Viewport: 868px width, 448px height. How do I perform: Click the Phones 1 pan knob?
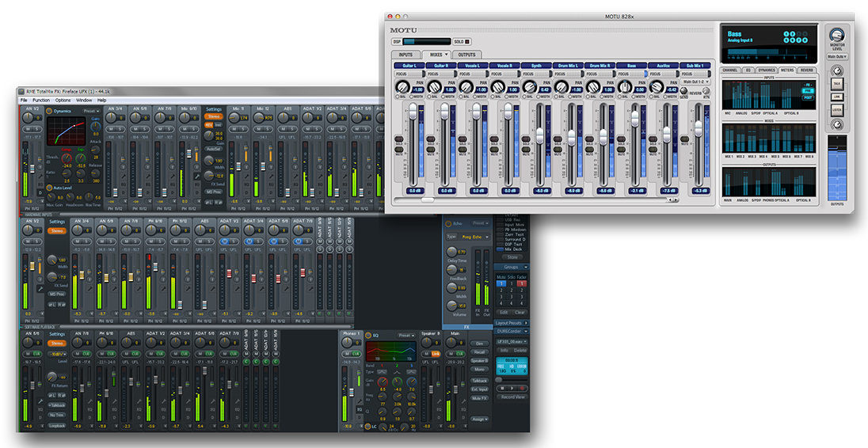[x=348, y=343]
